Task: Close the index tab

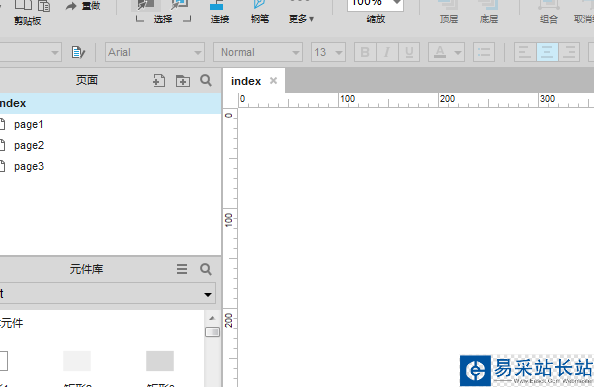Action: point(274,81)
